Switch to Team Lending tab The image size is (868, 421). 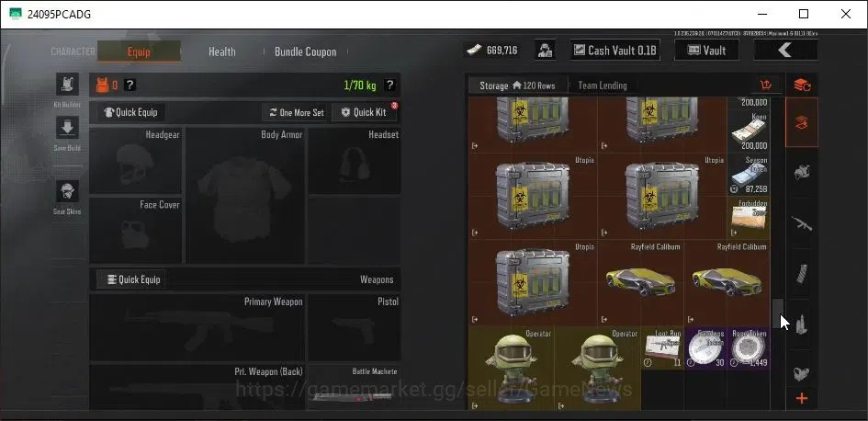tap(603, 85)
